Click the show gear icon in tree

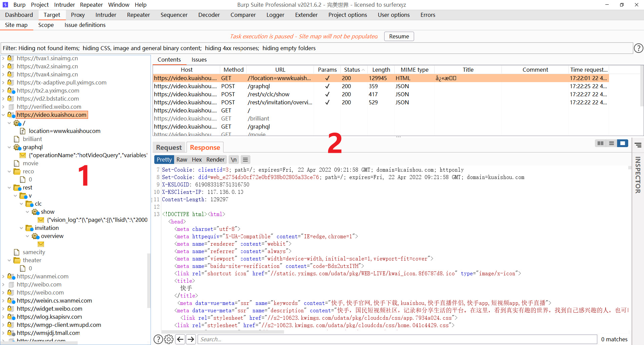[x=35, y=212]
